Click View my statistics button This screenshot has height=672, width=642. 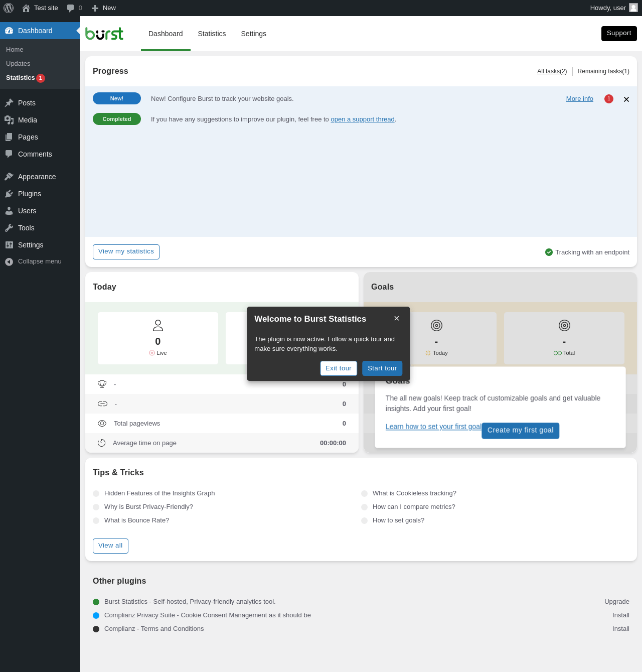click(126, 252)
